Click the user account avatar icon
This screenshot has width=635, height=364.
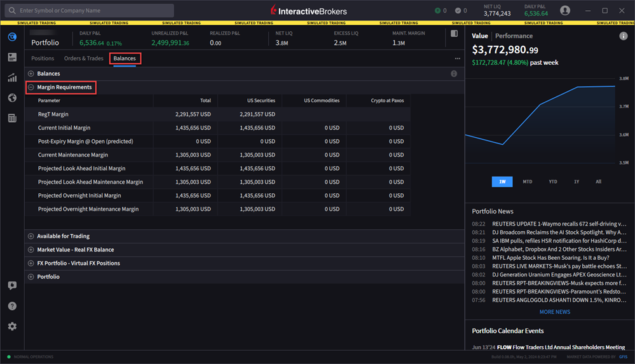click(x=565, y=11)
